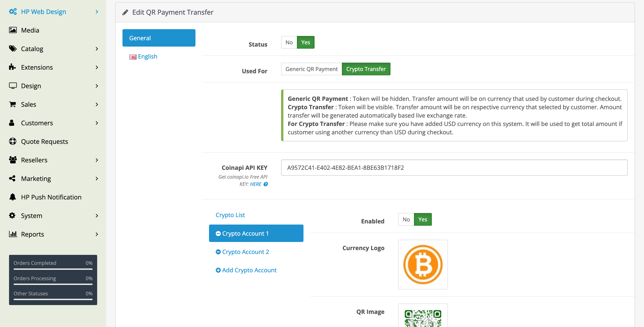Expand the Design submenu chevron
Viewport: 644px width, 327px height.
click(97, 85)
